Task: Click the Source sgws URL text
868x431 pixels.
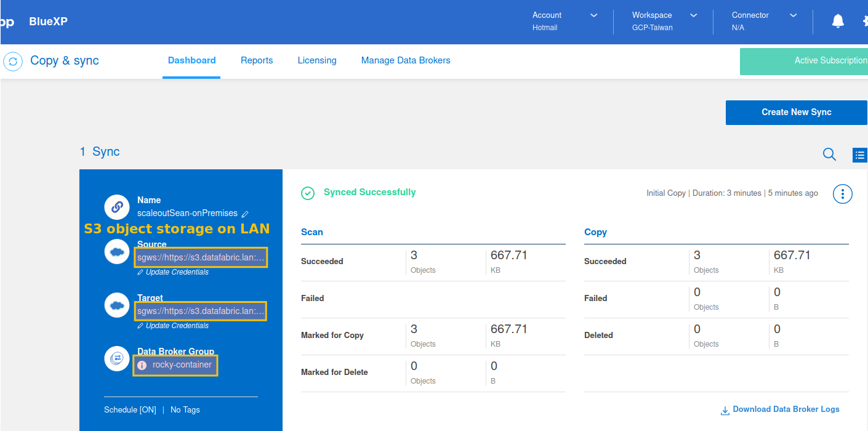Action: coord(201,257)
